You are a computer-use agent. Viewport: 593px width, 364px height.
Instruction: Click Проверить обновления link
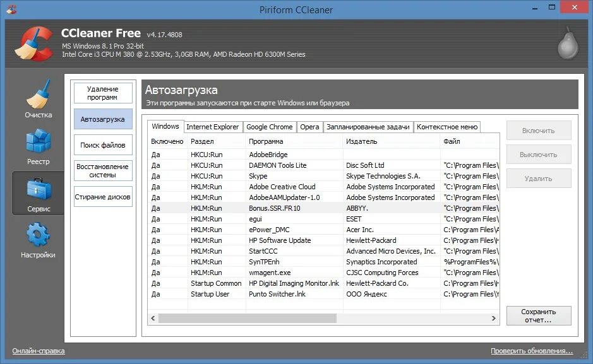point(532,351)
